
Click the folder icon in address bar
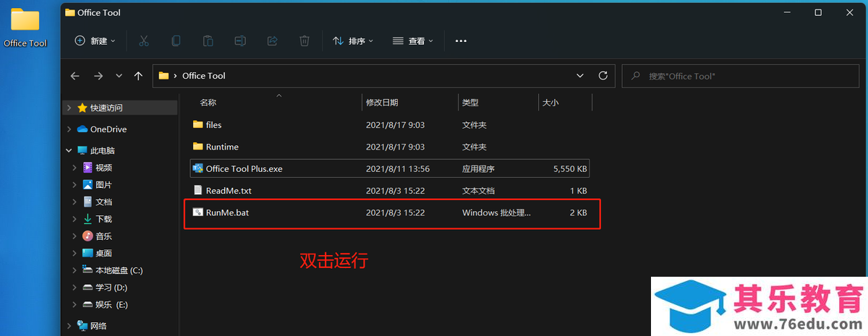pyautogui.click(x=163, y=76)
